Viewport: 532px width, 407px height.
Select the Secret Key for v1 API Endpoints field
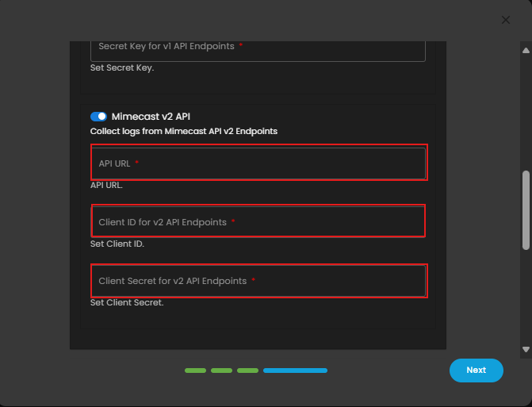258,51
